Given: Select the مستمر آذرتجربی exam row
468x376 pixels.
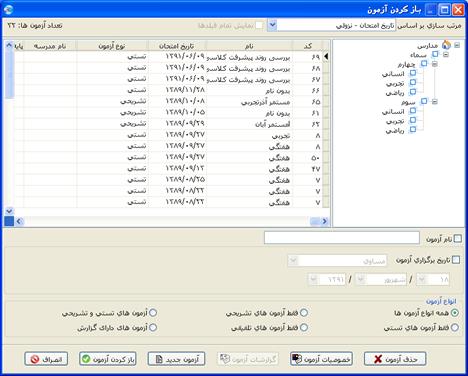Looking at the screenshot, I should tap(169, 102).
